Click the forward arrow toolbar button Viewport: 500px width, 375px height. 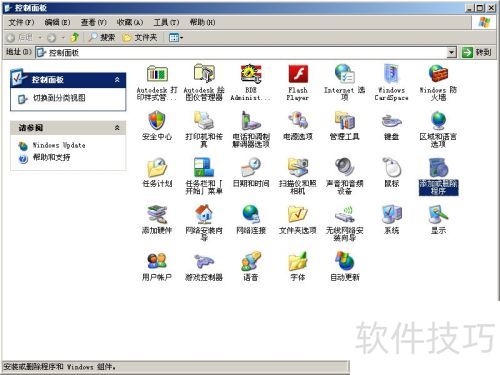coord(51,38)
